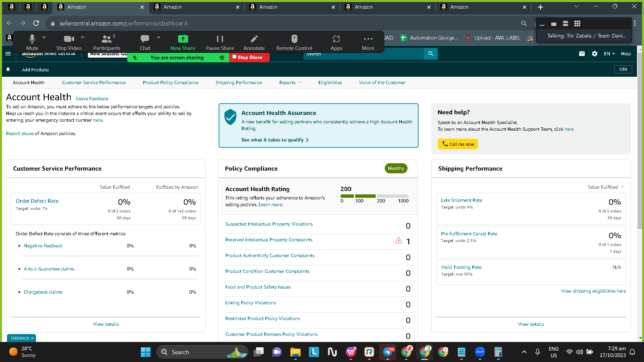Open the Seller Central hamburger menu
Screen dimensions: 644x362
coord(8,54)
